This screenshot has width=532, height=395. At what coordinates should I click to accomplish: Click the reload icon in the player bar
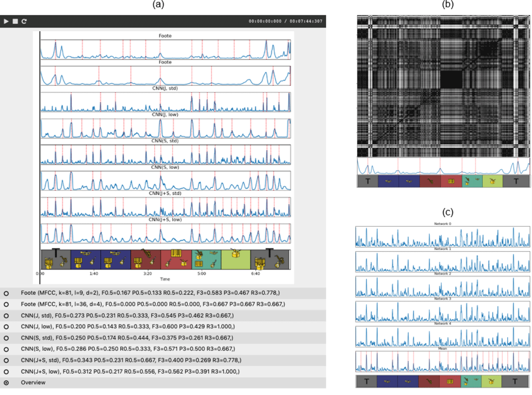pos(24,21)
